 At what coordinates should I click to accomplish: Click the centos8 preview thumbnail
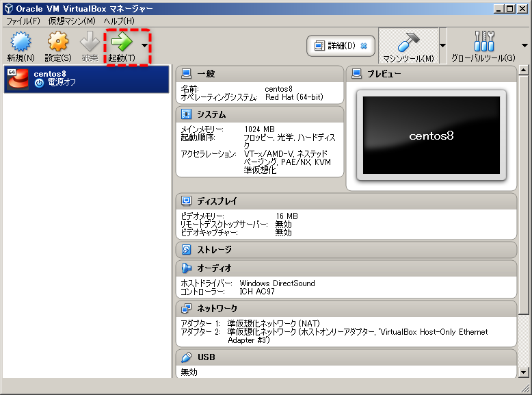[431, 135]
